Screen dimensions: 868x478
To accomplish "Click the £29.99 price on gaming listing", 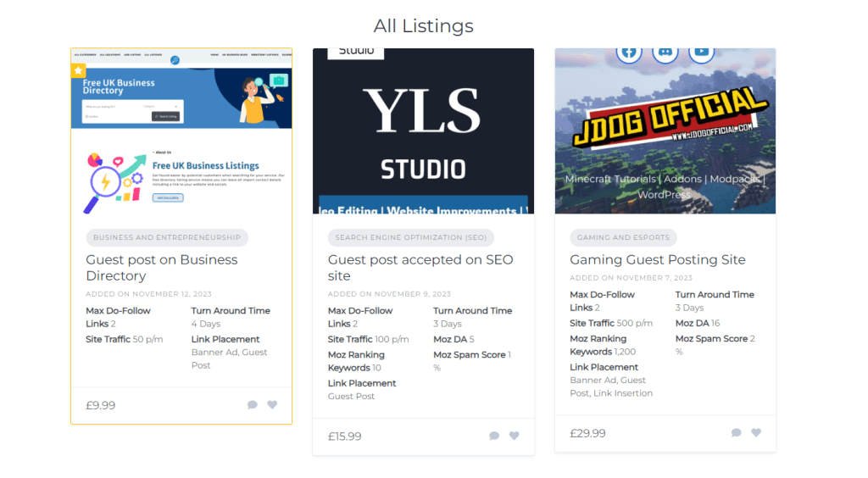I will (x=587, y=433).
